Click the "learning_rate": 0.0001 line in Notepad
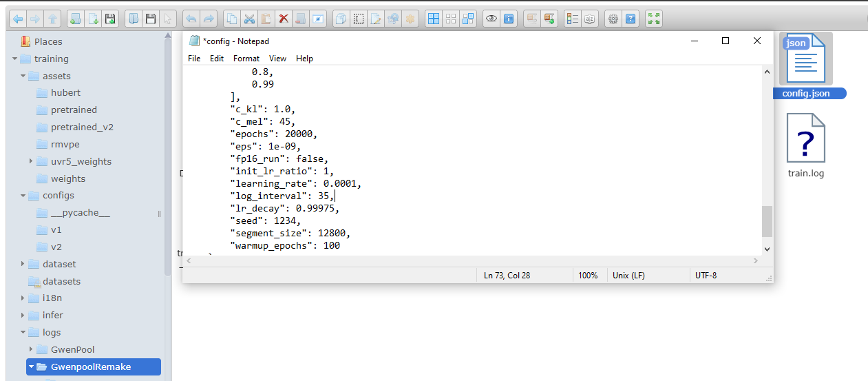This screenshot has width=868, height=381. (x=296, y=183)
